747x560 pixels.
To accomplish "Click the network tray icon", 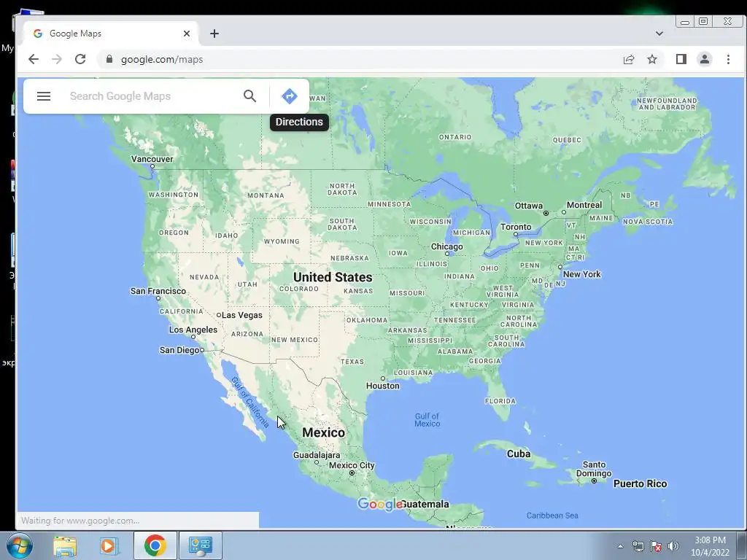I will (x=638, y=546).
